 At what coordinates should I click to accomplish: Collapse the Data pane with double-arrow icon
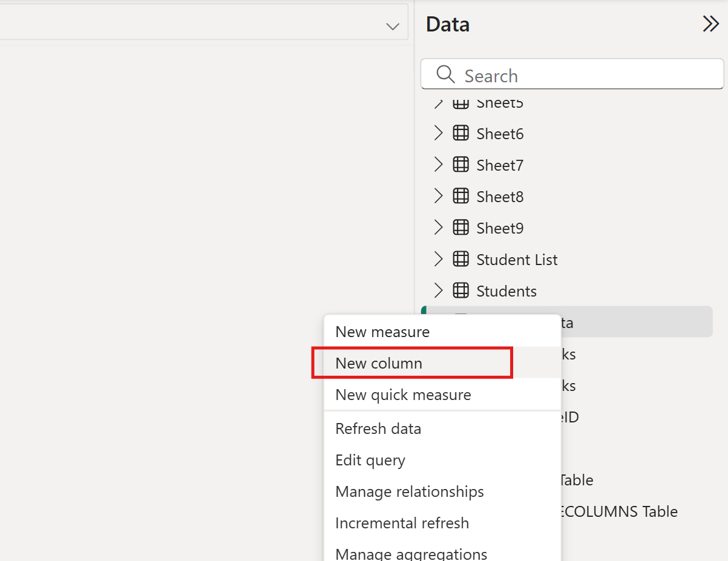click(x=710, y=24)
